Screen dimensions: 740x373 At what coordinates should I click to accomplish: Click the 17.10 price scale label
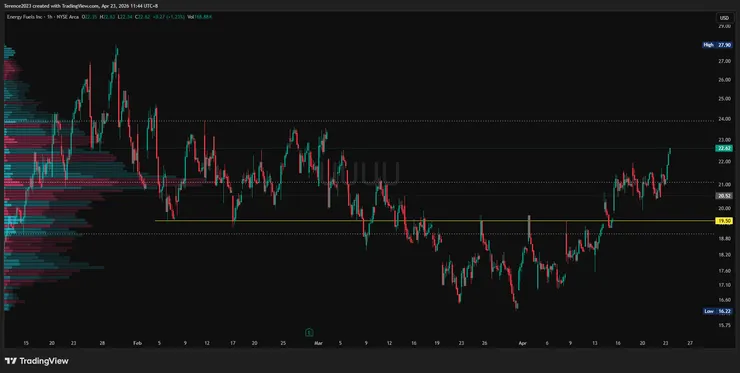coord(724,285)
